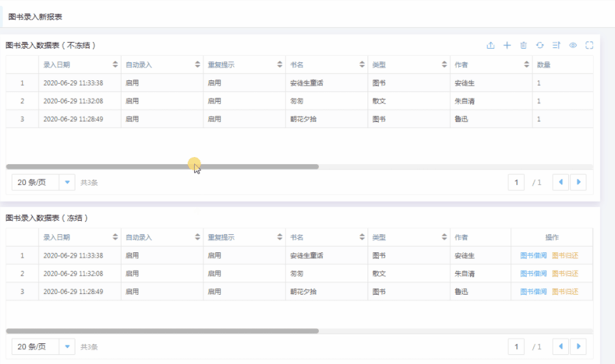Click the refresh icon in table toolbar

coord(540,45)
